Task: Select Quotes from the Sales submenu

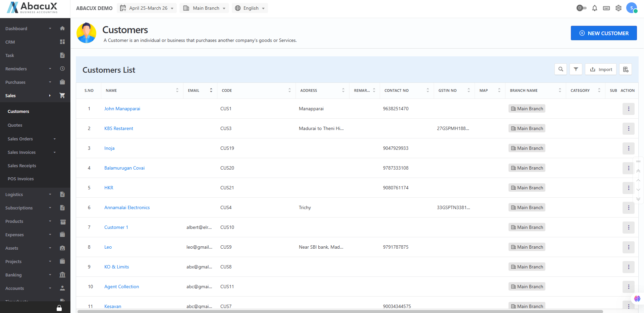Action: click(x=15, y=125)
